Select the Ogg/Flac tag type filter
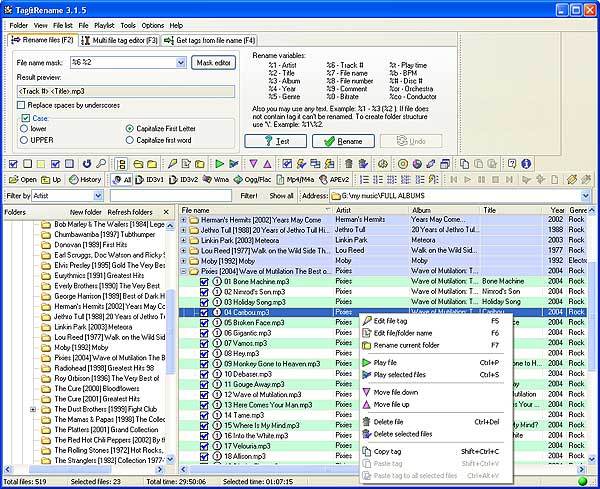The width and height of the screenshot is (600, 489). 253,179
